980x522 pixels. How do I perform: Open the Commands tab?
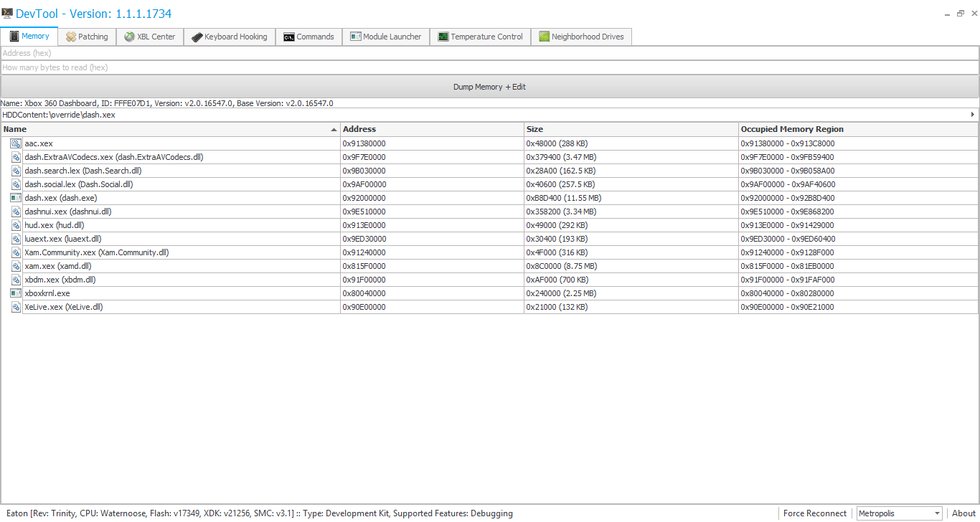coord(309,37)
